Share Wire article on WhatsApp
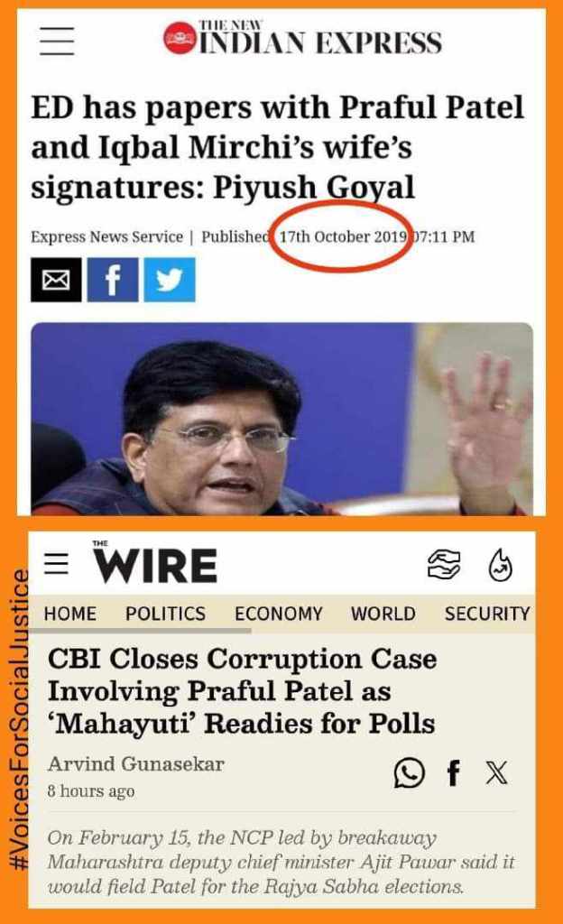This screenshot has width=563, height=924. pyautogui.click(x=410, y=772)
